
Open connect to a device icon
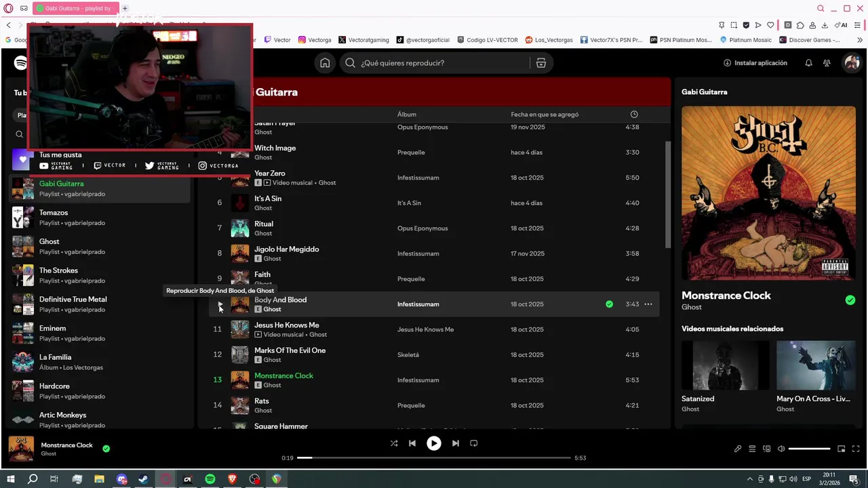tap(767, 449)
